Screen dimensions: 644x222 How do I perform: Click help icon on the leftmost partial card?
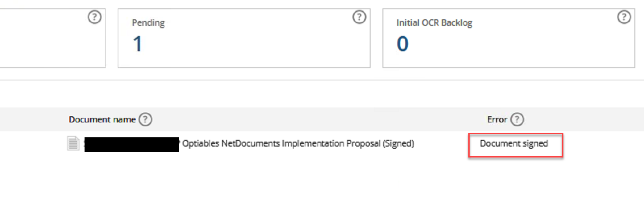(x=95, y=17)
